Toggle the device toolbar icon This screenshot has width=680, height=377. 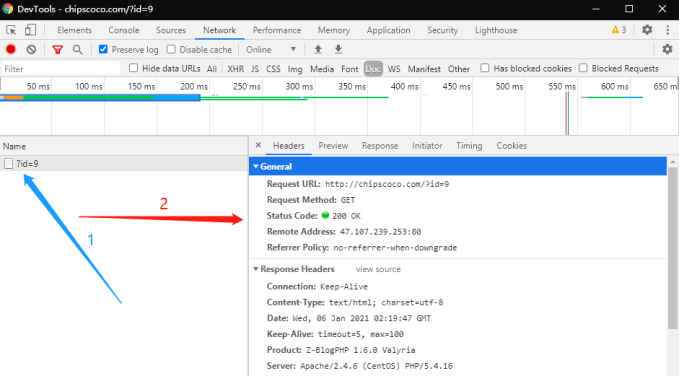pyautogui.click(x=30, y=30)
